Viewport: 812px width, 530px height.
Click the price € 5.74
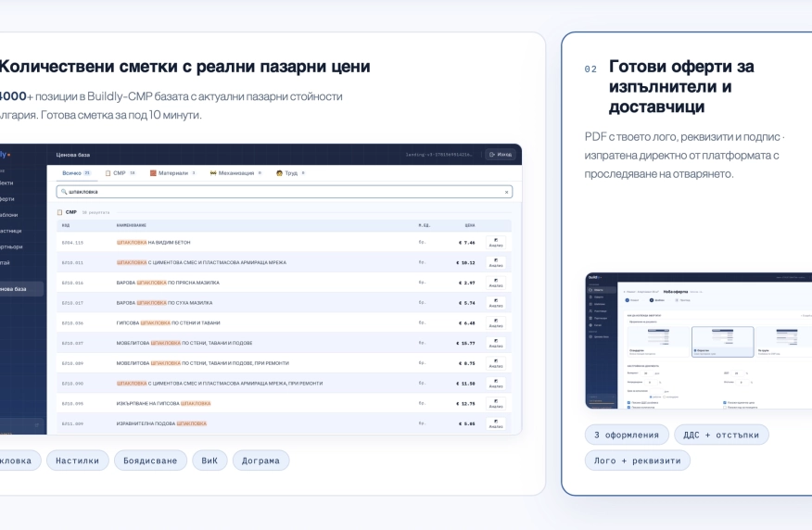(x=466, y=303)
